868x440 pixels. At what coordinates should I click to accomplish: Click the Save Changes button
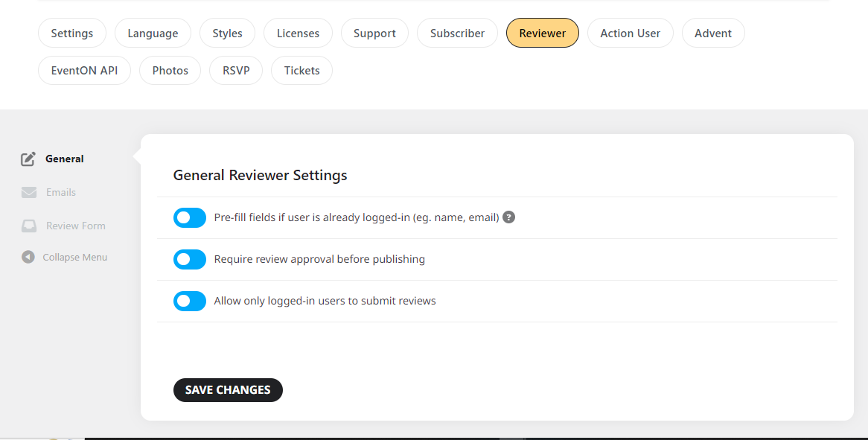(x=228, y=390)
